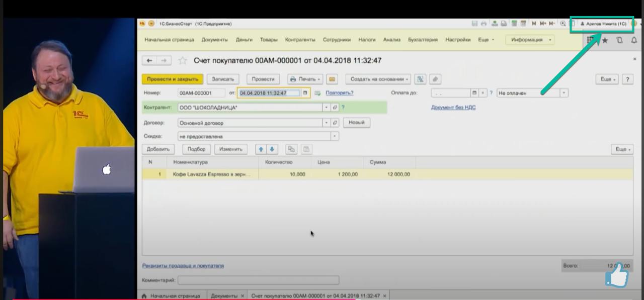Image resolution: width=644 pixels, height=300 pixels.
Task: Open the Еще button above the form
Action: [607, 79]
